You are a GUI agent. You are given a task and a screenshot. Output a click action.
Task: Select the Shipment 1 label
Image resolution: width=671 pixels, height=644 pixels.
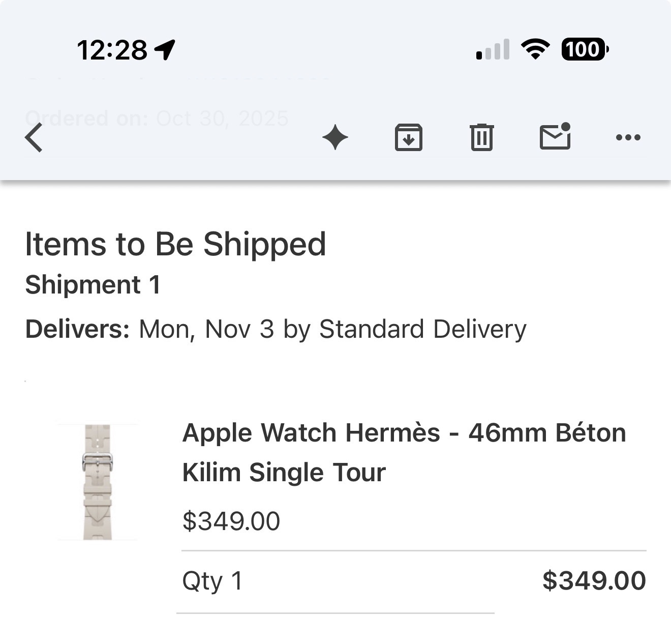click(x=93, y=284)
